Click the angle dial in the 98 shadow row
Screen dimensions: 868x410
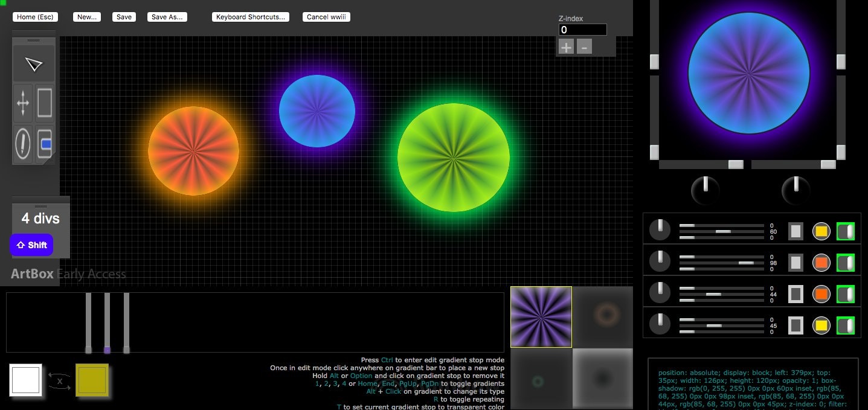[x=660, y=261]
